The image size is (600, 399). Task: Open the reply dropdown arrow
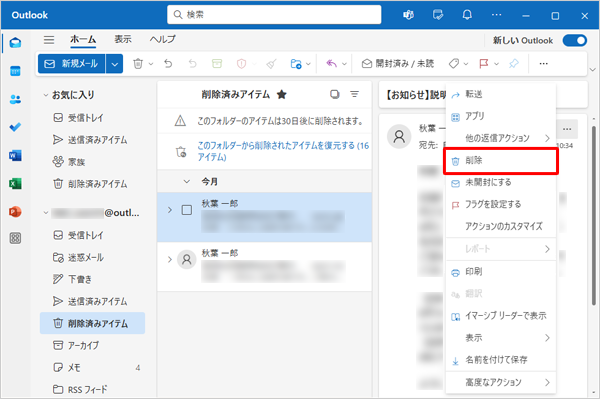(x=344, y=64)
